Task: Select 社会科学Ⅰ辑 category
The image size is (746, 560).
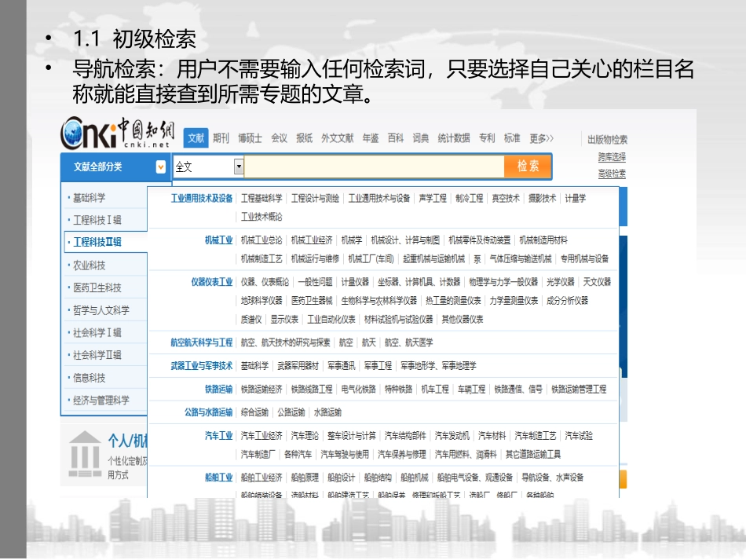Action: [x=97, y=332]
